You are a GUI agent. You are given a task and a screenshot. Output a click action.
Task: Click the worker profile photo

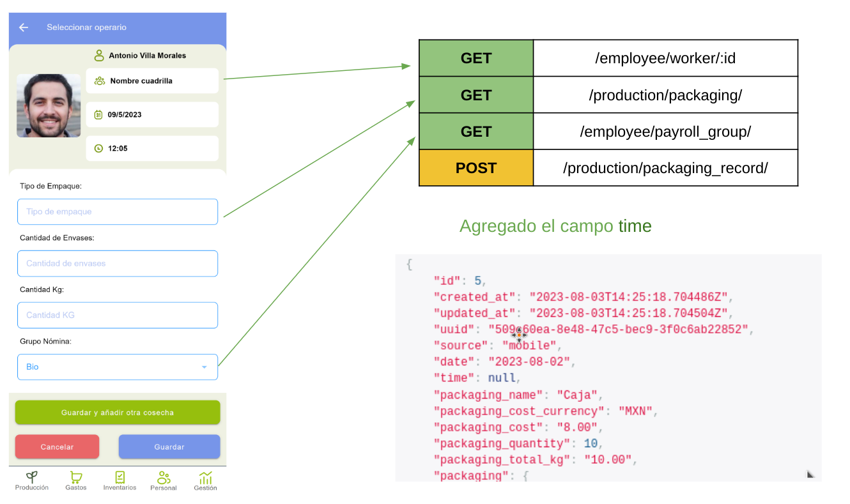[x=49, y=105]
